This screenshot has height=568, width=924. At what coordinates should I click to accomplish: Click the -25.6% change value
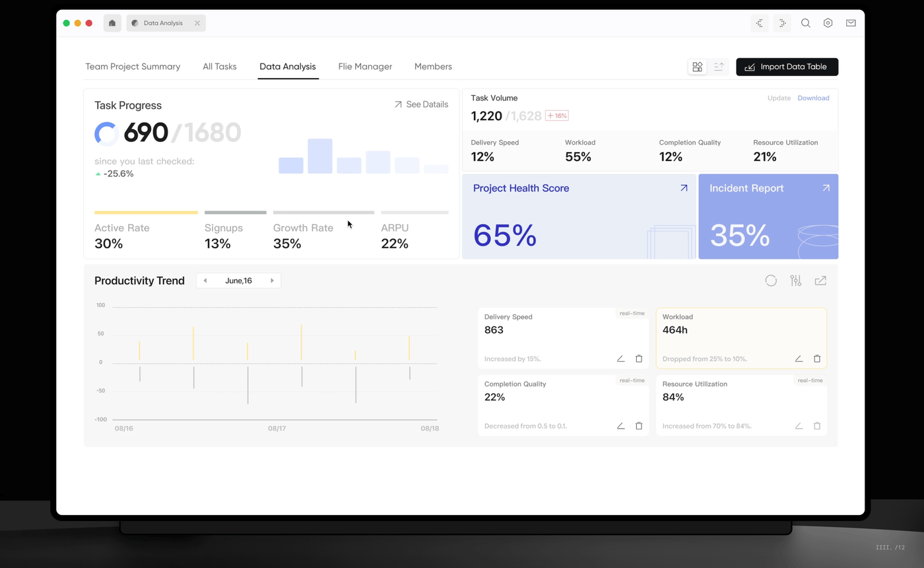(119, 174)
